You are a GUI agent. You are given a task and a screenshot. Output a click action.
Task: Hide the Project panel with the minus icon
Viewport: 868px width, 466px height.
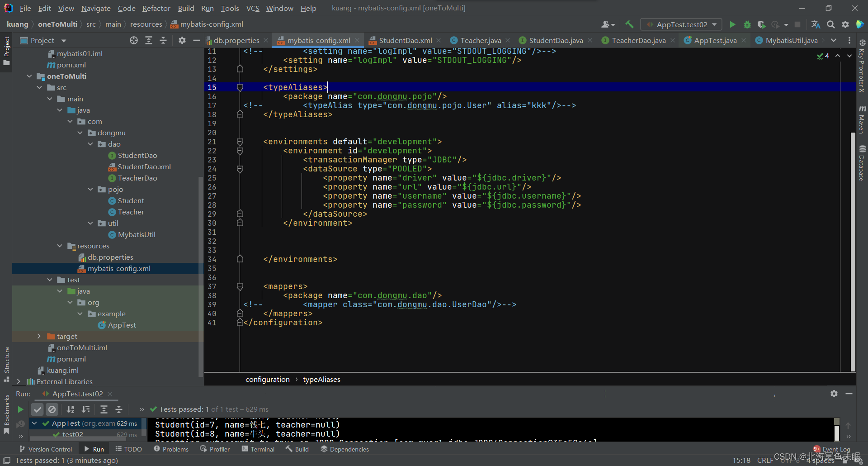click(x=196, y=40)
